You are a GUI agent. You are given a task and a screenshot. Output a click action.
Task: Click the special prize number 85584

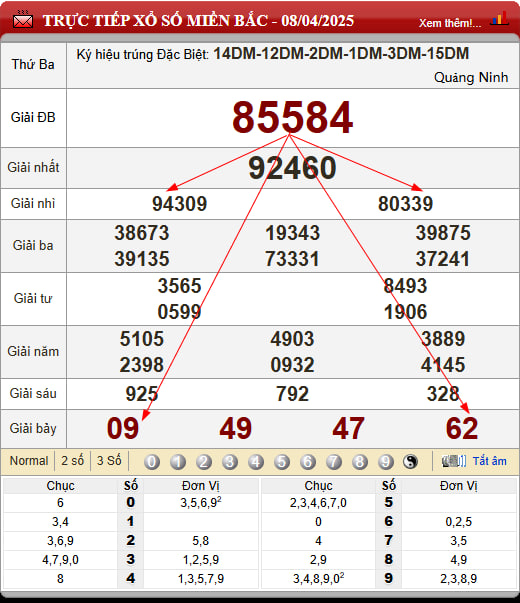(x=293, y=117)
